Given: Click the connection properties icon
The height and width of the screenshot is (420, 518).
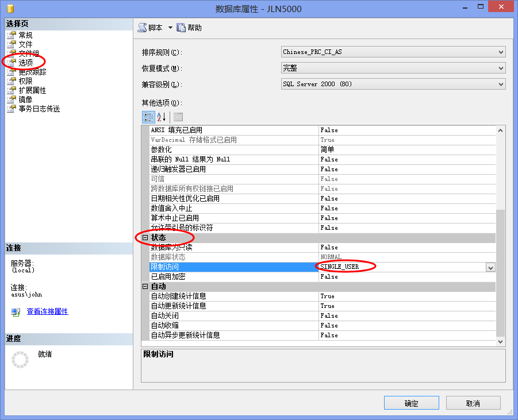Looking at the screenshot, I should pos(16,311).
